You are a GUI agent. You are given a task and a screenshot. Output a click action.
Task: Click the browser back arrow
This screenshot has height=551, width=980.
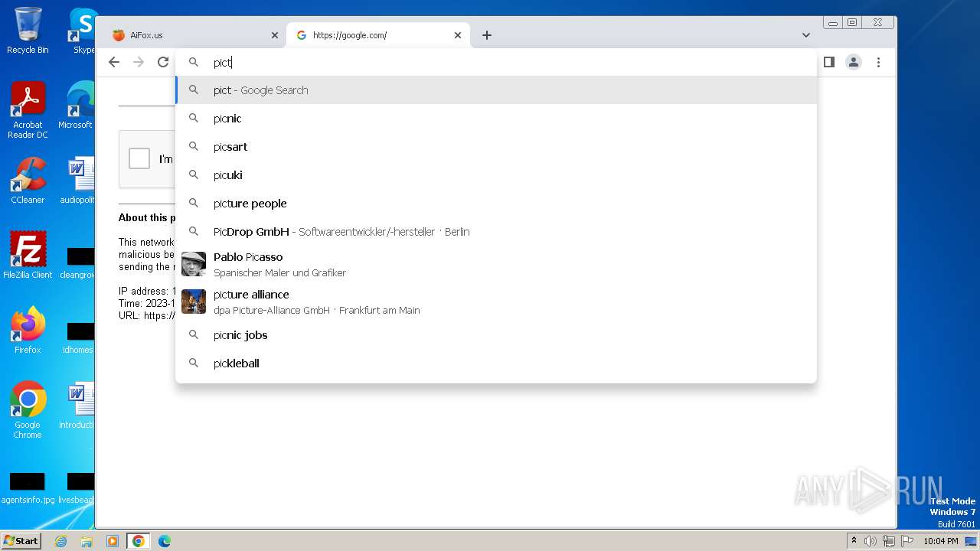pos(114,62)
